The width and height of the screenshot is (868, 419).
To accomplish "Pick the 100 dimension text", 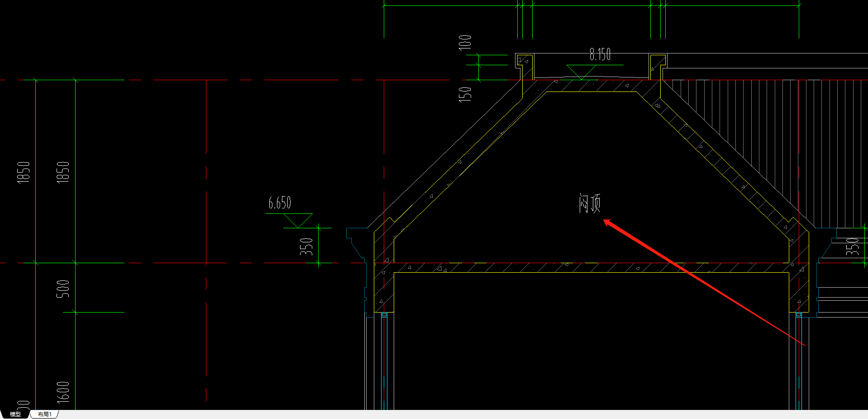I will 465,42.
